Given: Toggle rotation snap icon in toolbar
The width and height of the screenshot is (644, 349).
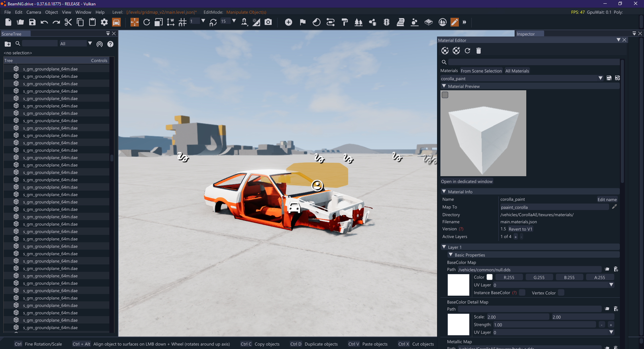Looking at the screenshot, I should pyautogui.click(x=213, y=22).
